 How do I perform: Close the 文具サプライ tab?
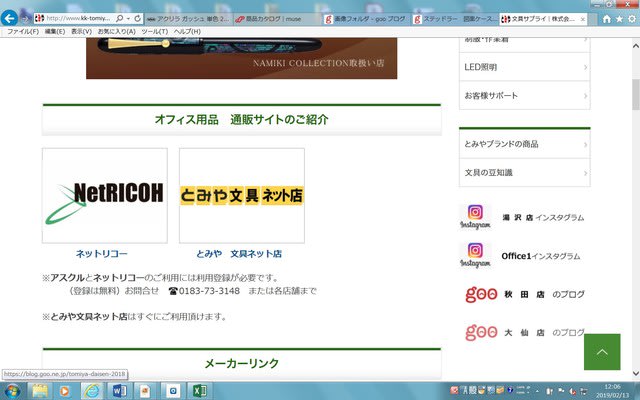pyautogui.click(x=582, y=19)
